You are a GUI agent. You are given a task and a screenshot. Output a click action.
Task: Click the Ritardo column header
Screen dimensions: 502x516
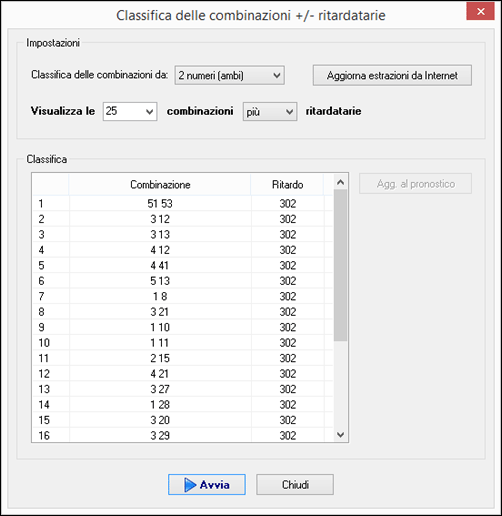click(287, 184)
